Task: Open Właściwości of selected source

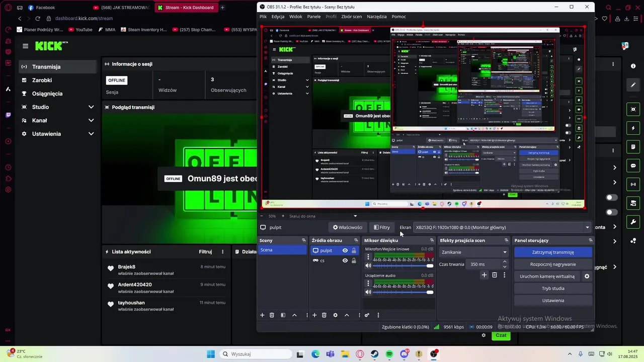Action: pyautogui.click(x=348, y=227)
